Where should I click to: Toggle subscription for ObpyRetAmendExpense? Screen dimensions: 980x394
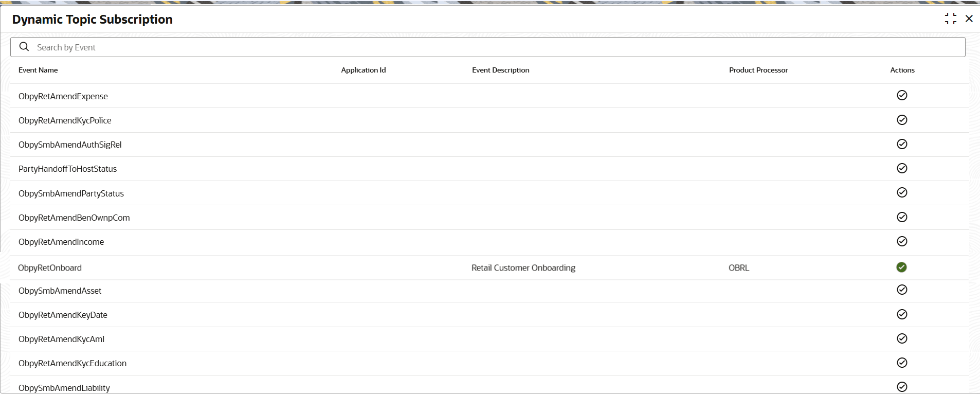pyautogui.click(x=902, y=95)
